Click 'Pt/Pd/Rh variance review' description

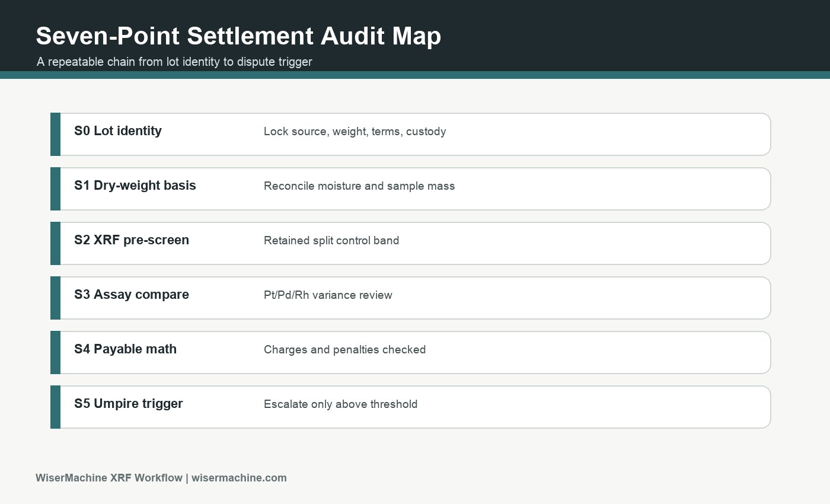pos(328,295)
